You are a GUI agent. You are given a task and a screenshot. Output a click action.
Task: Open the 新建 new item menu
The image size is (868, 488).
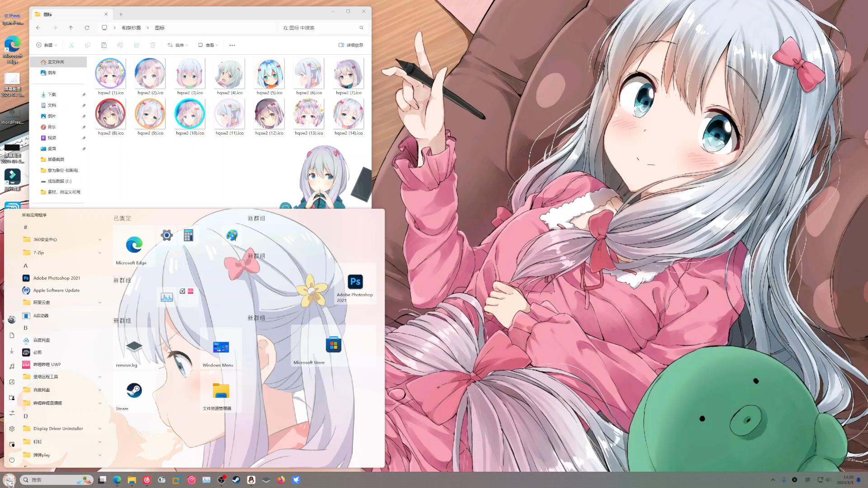pos(47,45)
